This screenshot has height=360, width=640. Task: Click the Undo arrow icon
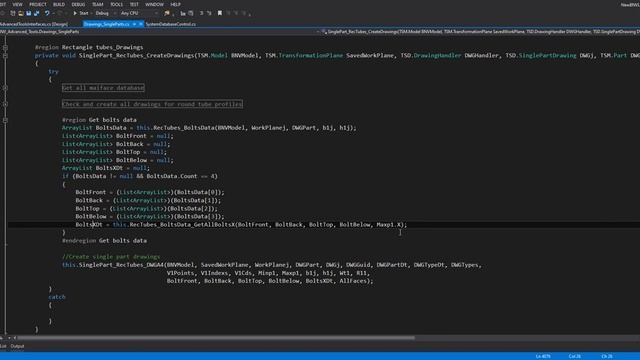pos(47,13)
